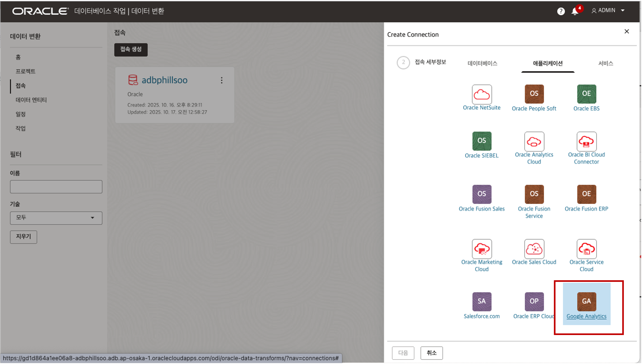Select the Google Analytics GA icon
This screenshot has height=364, width=642.
tap(586, 301)
